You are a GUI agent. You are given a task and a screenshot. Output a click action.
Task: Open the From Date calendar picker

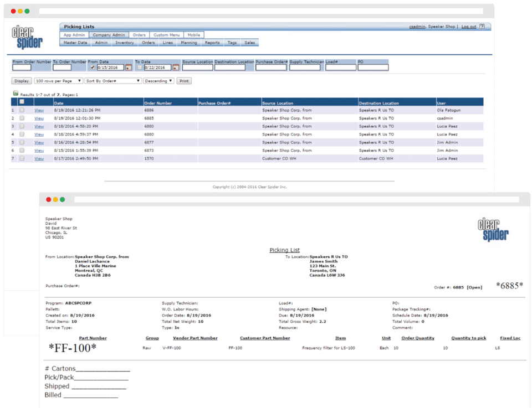pos(129,68)
